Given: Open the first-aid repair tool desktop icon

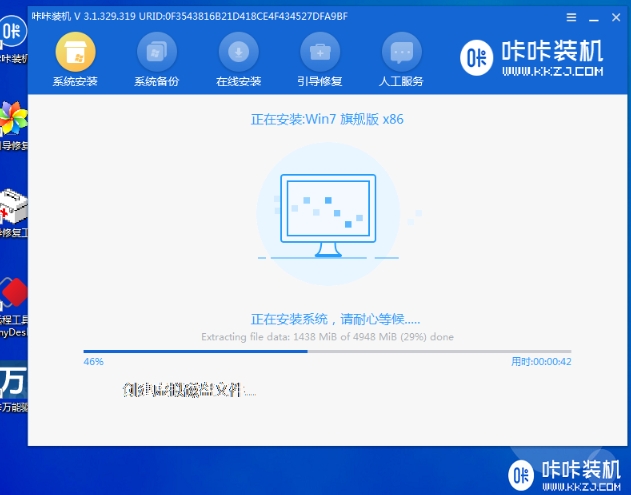Looking at the screenshot, I should click(x=13, y=212).
